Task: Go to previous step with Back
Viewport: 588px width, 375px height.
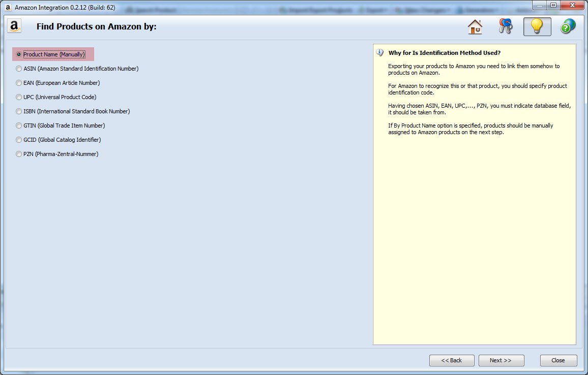Action: point(452,360)
